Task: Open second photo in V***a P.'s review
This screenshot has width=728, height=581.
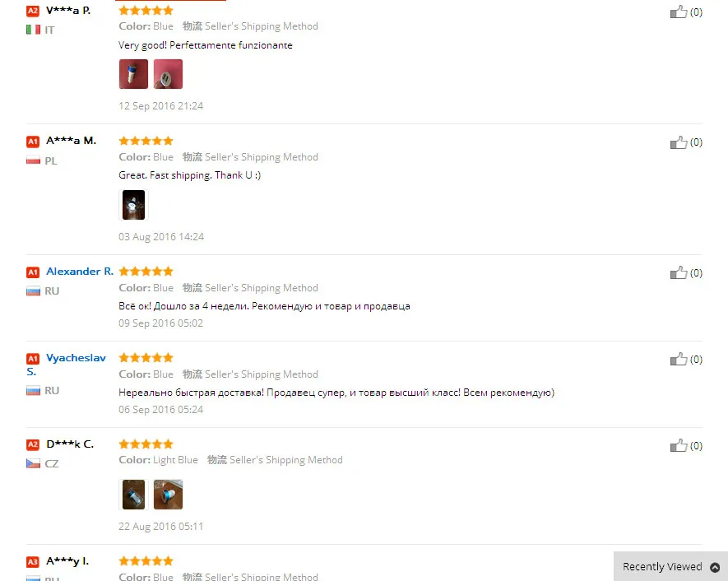Action: 168,74
